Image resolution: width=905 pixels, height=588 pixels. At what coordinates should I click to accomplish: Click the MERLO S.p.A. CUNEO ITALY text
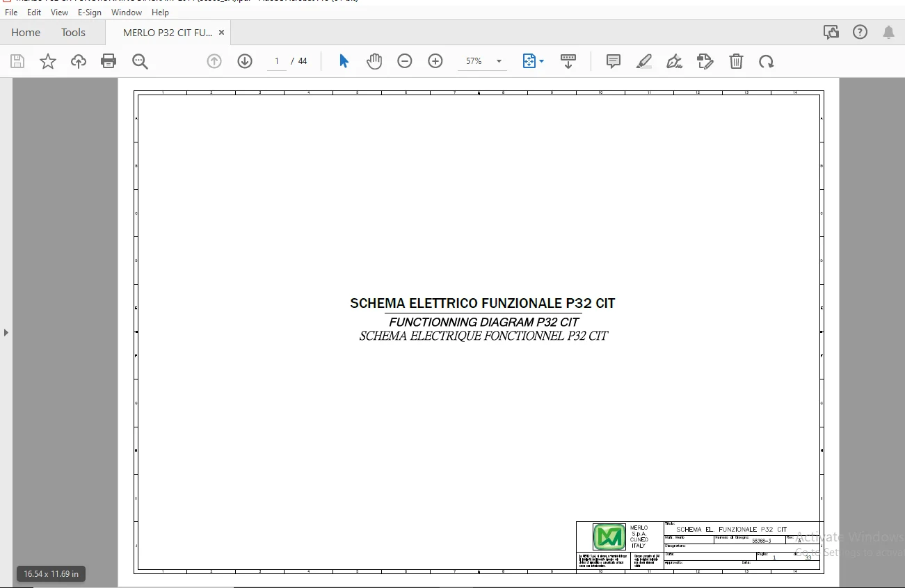[x=639, y=537]
